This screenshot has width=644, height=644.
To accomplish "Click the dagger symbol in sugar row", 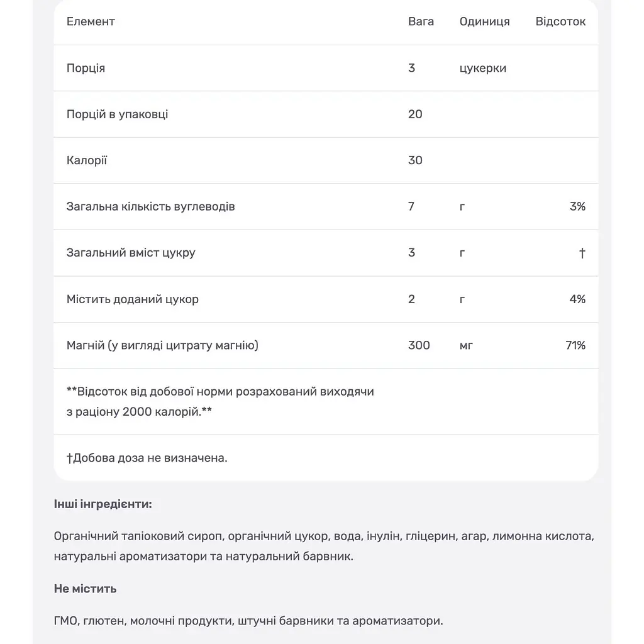I will [x=582, y=253].
